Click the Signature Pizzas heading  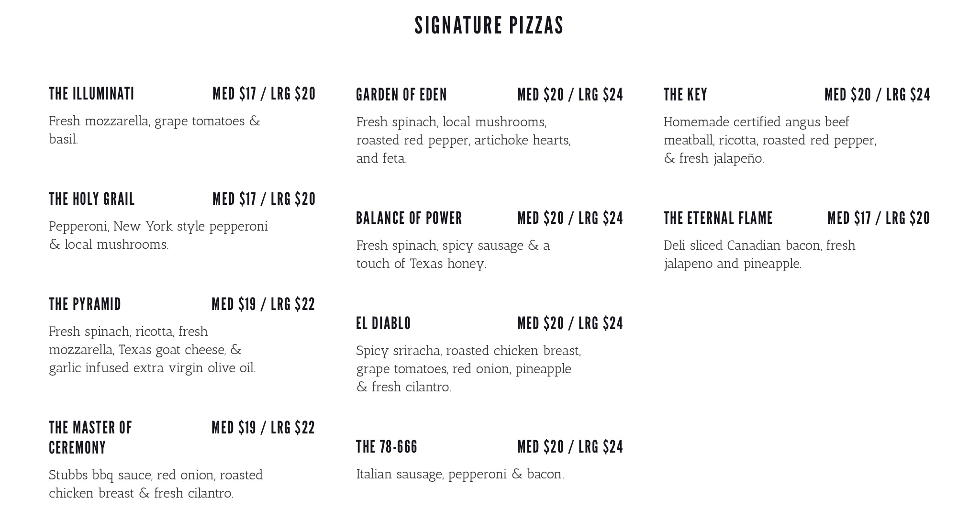489,25
